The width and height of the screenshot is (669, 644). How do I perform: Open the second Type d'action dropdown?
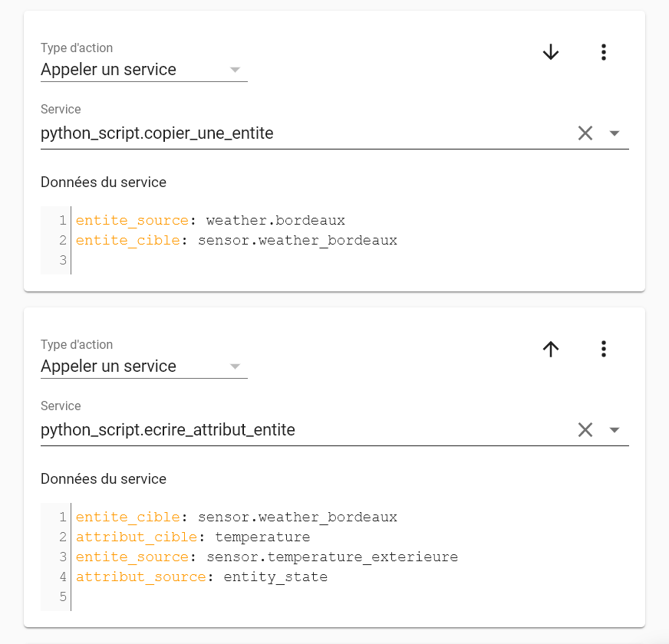143,366
